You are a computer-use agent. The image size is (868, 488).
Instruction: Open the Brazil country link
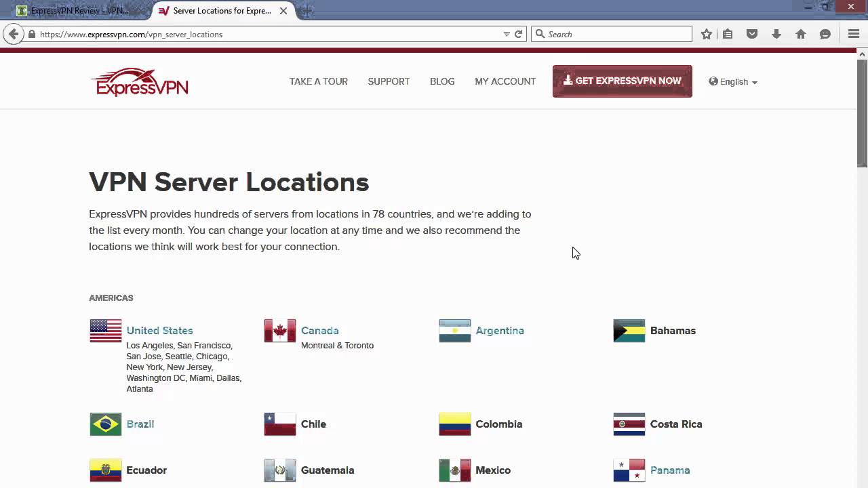click(140, 424)
